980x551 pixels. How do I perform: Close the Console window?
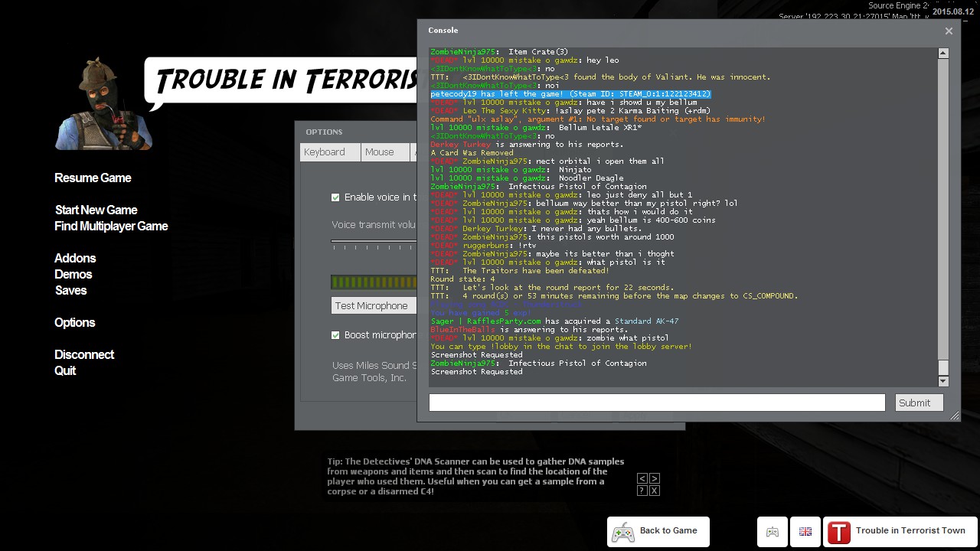click(x=949, y=31)
